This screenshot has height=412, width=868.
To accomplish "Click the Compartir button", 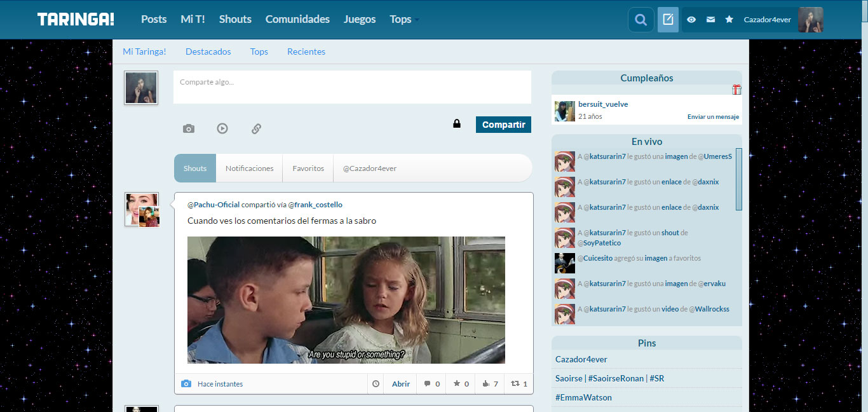I will pos(503,125).
